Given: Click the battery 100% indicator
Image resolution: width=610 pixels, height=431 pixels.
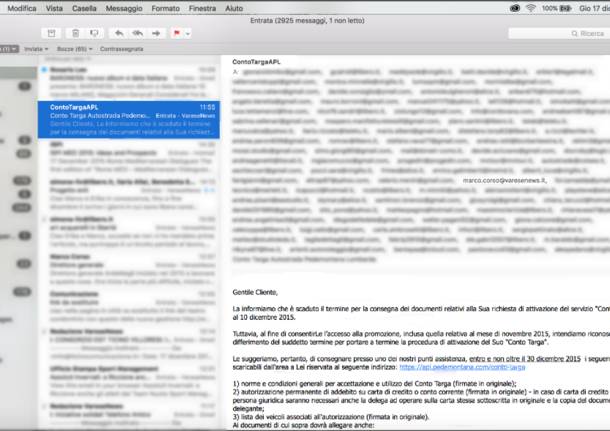Looking at the screenshot, I should pyautogui.click(x=556, y=8).
